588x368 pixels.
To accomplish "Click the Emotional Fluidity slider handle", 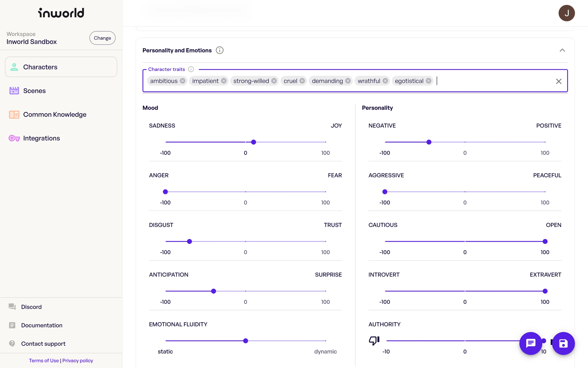I will (245, 341).
